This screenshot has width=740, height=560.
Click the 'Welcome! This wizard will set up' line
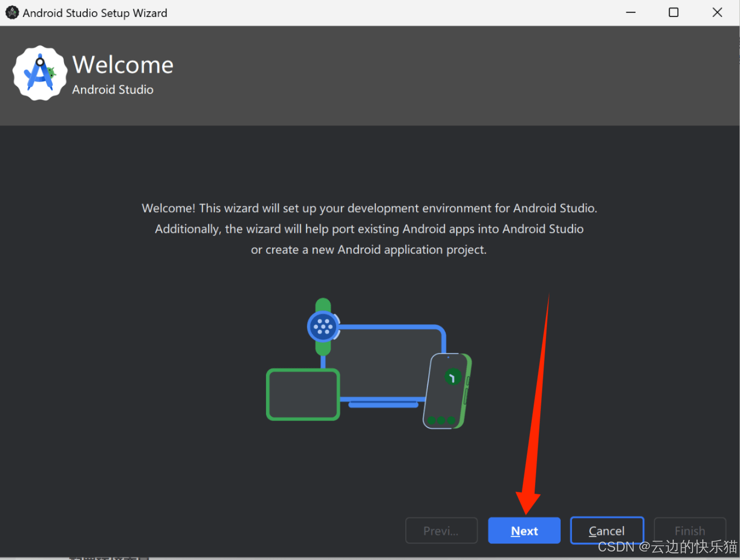pyautogui.click(x=370, y=208)
